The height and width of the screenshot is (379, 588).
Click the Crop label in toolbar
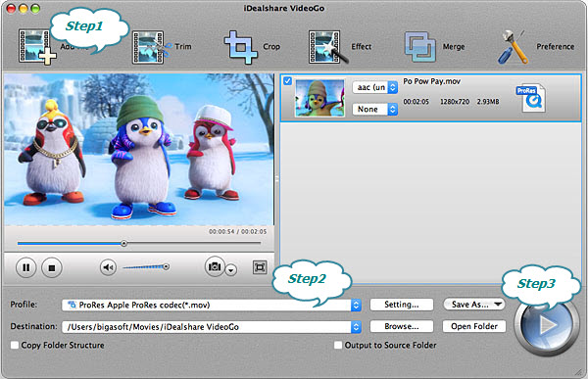271,46
